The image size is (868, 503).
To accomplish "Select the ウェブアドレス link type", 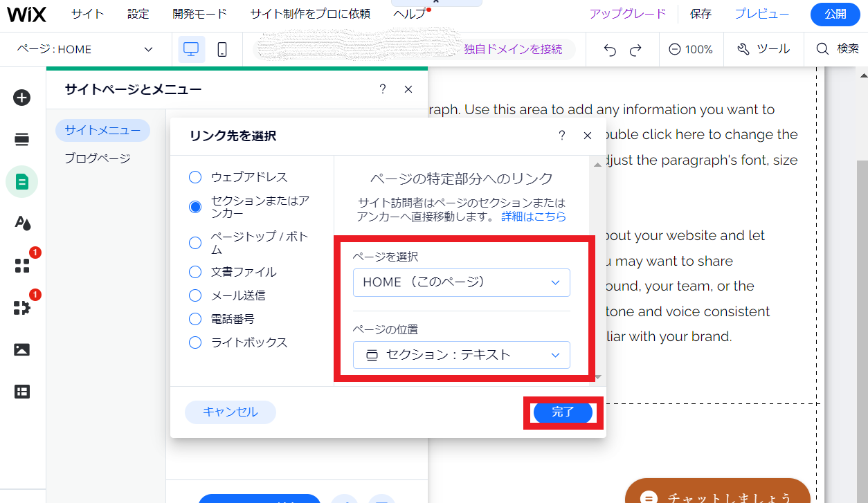I will pyautogui.click(x=195, y=176).
